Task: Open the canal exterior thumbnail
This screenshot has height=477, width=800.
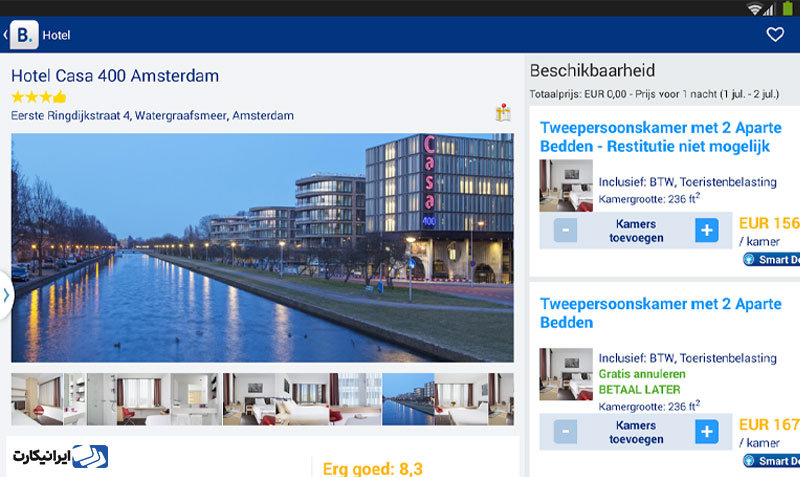Action: coord(408,399)
